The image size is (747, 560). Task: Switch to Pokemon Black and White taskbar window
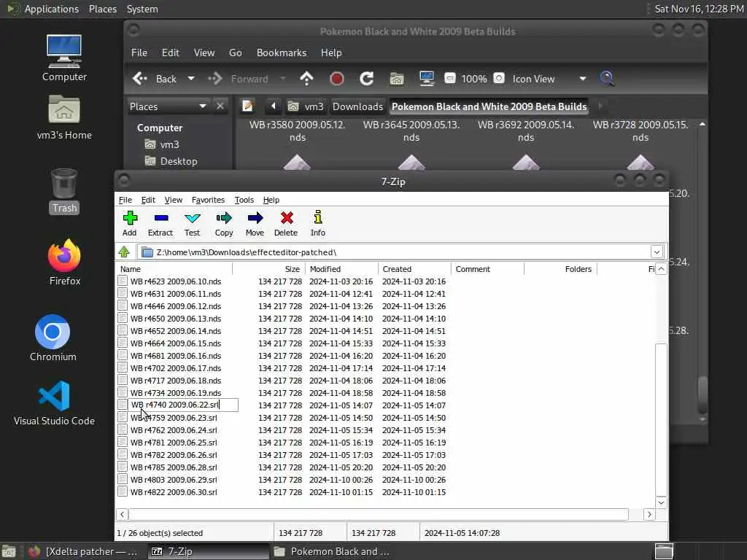333,551
